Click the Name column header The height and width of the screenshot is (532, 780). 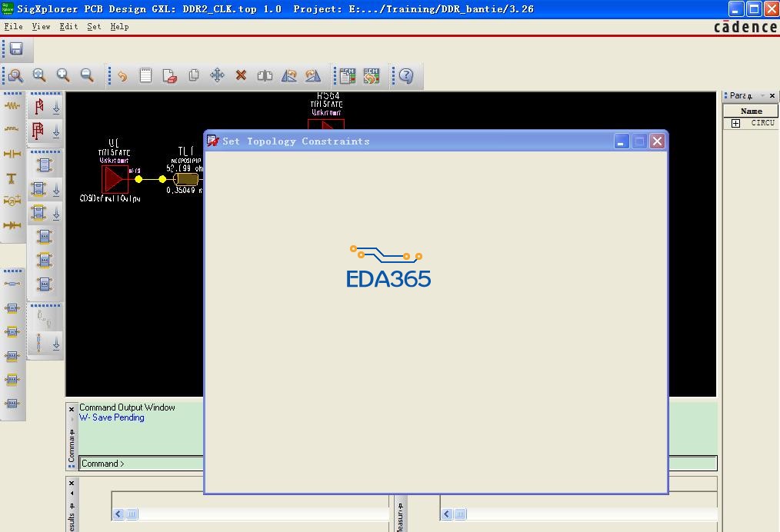click(751, 111)
